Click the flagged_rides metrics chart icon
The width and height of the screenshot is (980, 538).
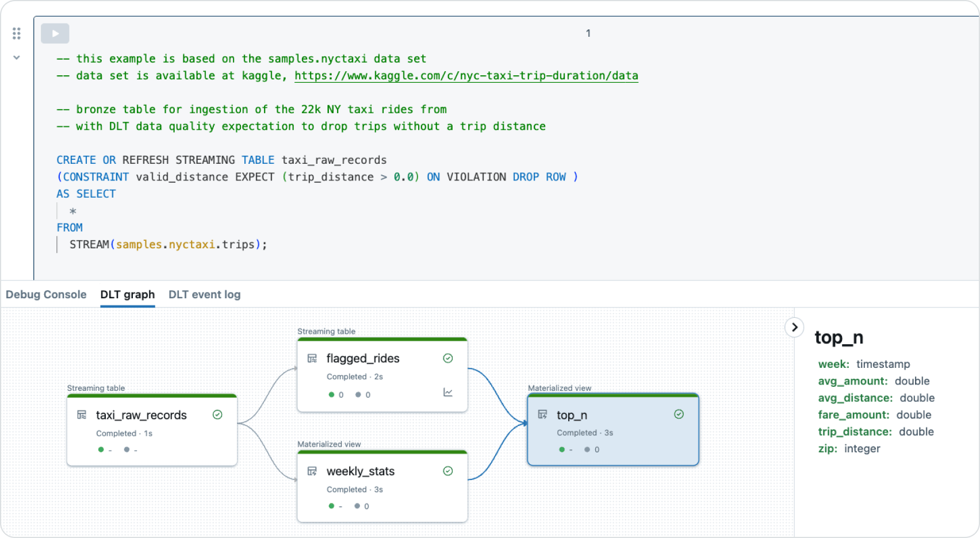click(x=448, y=393)
